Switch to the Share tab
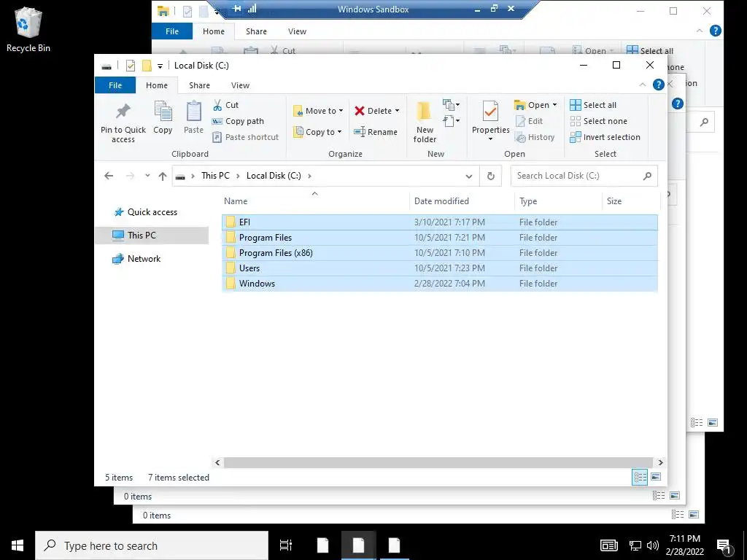The height and width of the screenshot is (560, 747). pos(199,85)
